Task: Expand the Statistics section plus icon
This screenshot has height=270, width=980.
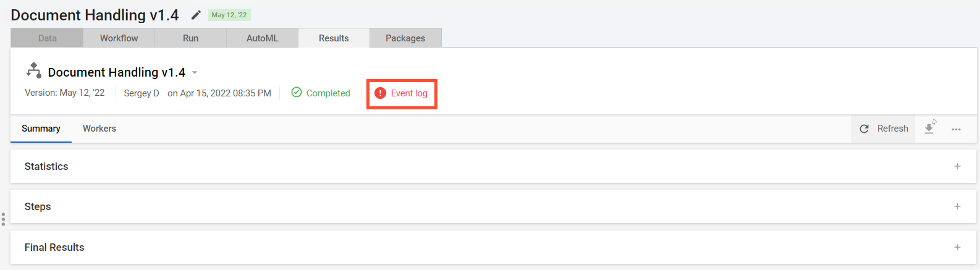Action: click(957, 166)
